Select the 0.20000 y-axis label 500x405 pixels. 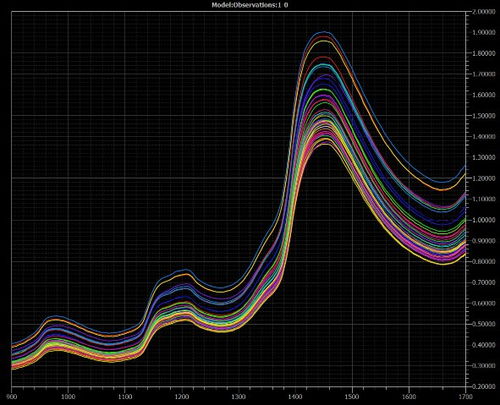(484, 386)
